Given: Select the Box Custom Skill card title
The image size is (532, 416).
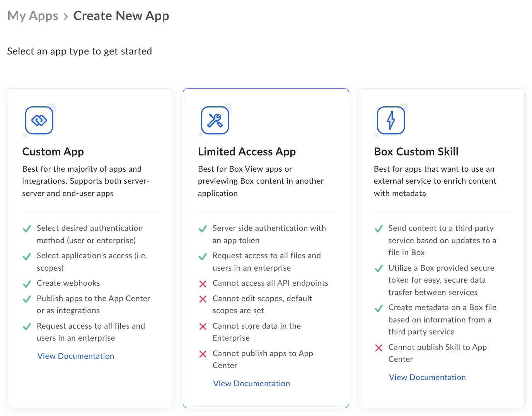Looking at the screenshot, I should tap(416, 152).
